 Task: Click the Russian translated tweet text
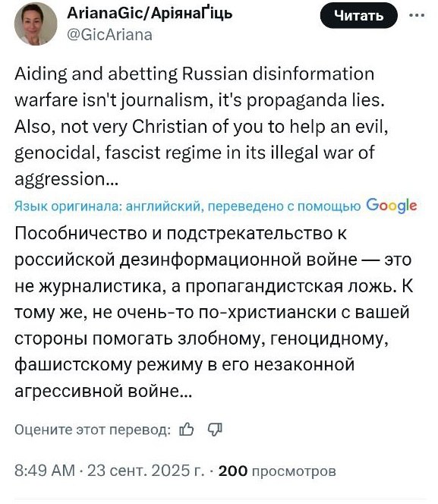point(214,312)
